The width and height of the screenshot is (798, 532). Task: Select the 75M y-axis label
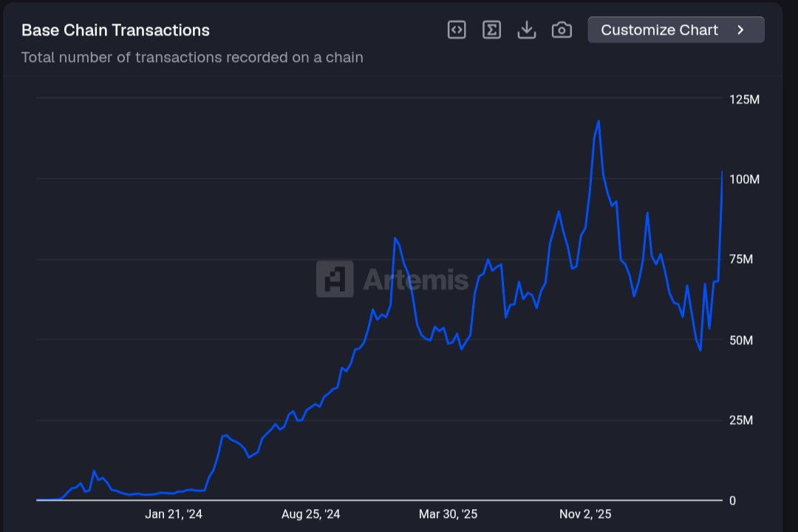tap(741, 259)
